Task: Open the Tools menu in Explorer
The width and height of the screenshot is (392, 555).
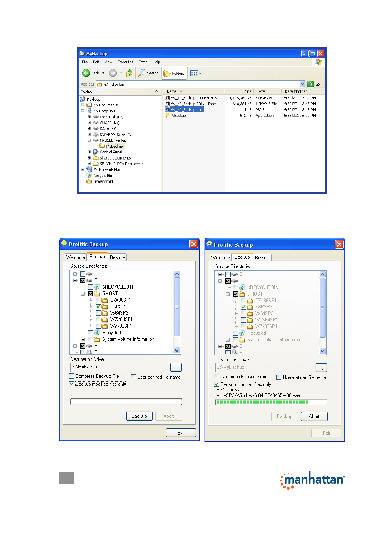Action: click(143, 62)
